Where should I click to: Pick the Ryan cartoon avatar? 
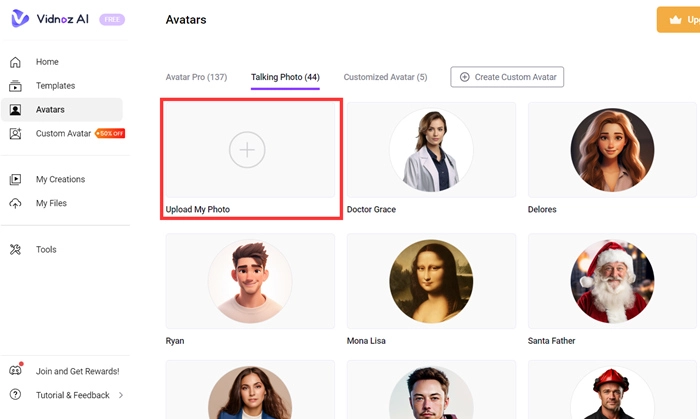pyautogui.click(x=250, y=282)
